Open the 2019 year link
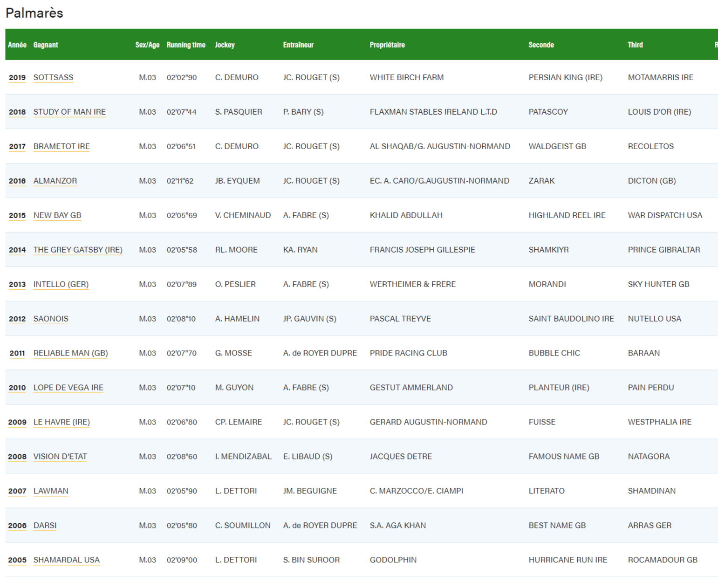This screenshot has height=588, width=718. coord(17,77)
